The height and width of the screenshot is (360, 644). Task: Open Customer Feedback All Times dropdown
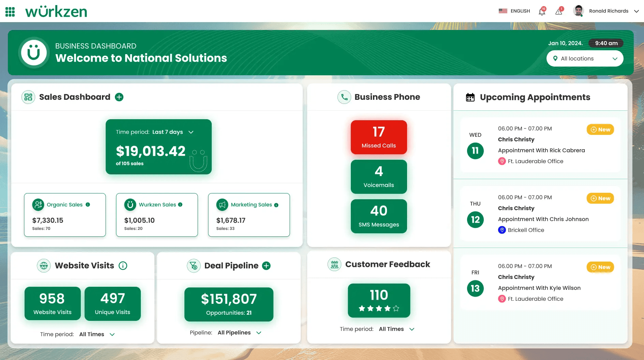(x=396, y=329)
